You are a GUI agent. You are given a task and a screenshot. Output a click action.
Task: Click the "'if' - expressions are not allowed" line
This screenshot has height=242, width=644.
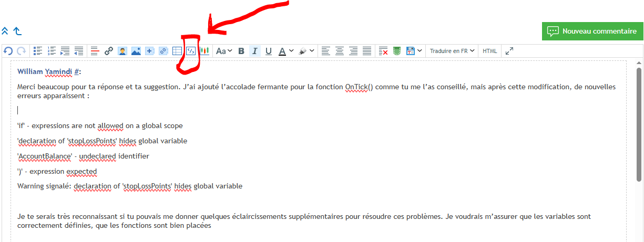pyautogui.click(x=100, y=126)
